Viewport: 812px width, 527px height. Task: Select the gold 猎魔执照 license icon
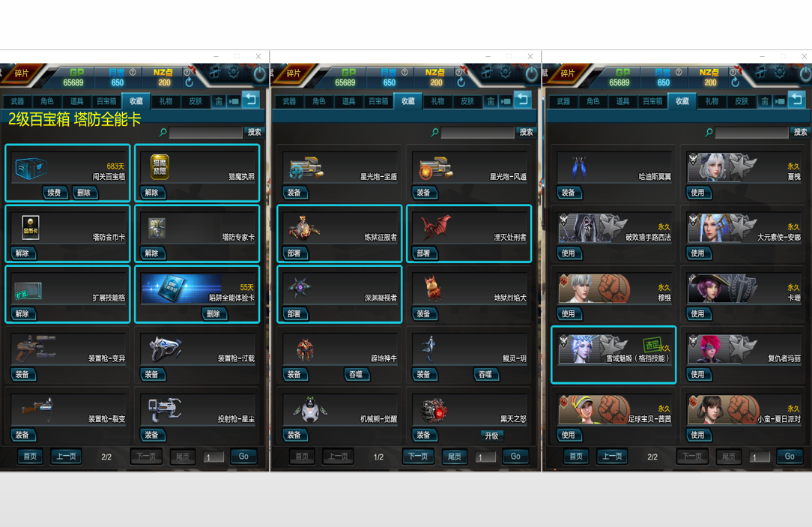coord(160,167)
